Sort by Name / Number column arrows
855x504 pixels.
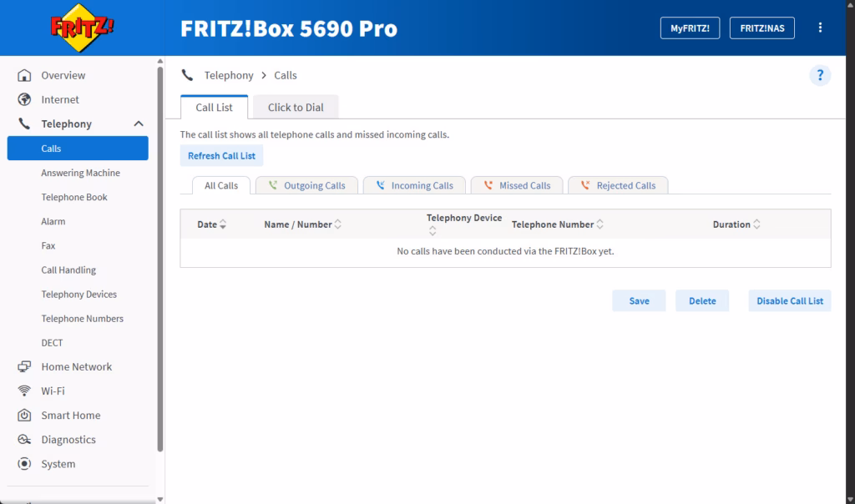click(337, 224)
